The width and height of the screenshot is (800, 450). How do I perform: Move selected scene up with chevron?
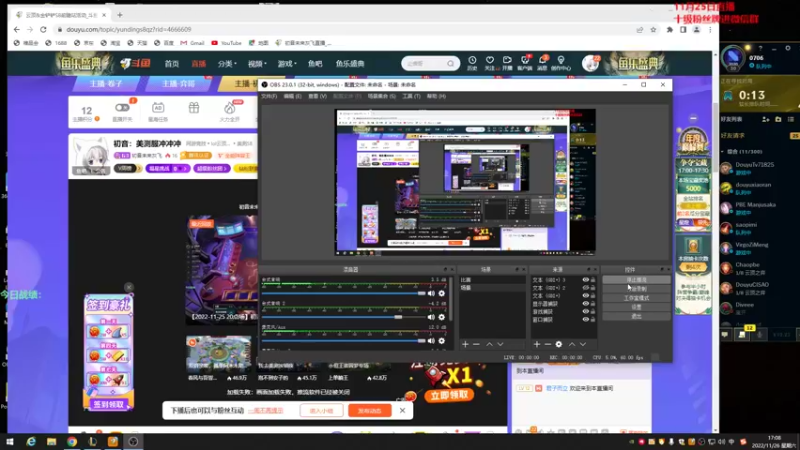pos(489,344)
